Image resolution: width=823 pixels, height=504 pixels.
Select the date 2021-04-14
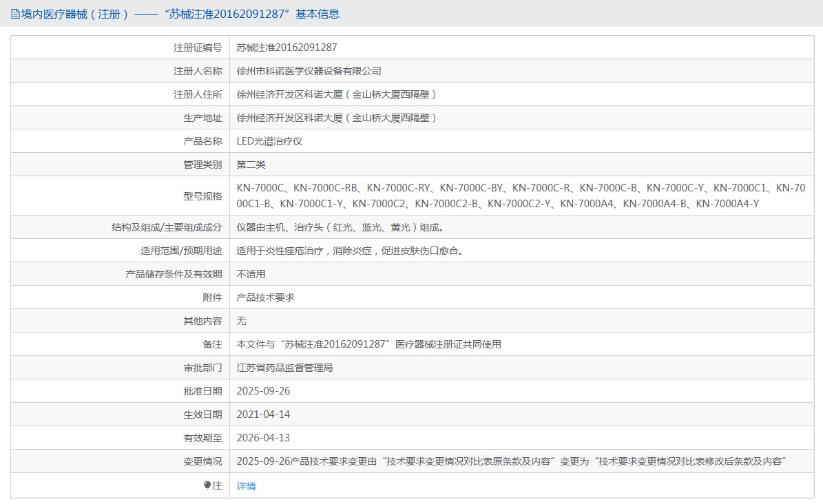coord(264,414)
